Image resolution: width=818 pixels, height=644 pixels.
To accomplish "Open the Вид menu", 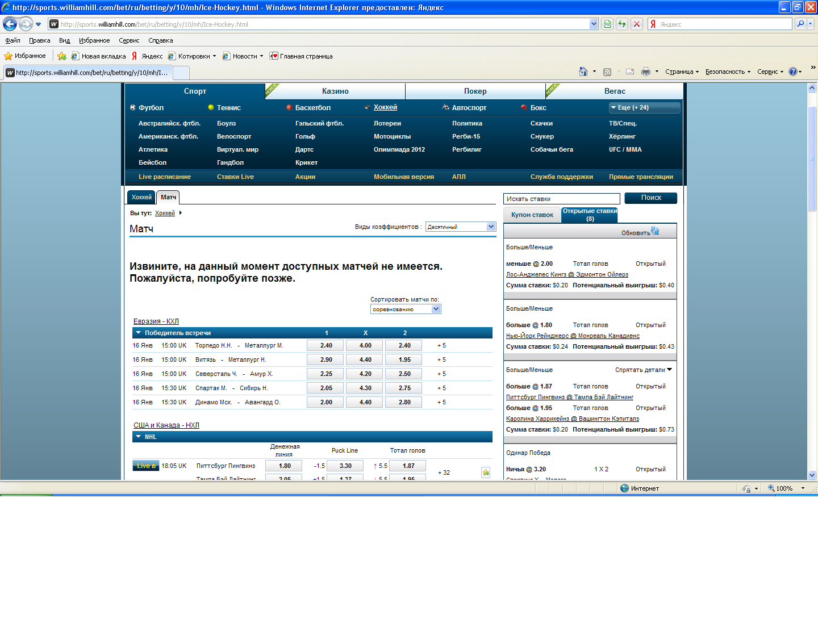I will coord(64,40).
